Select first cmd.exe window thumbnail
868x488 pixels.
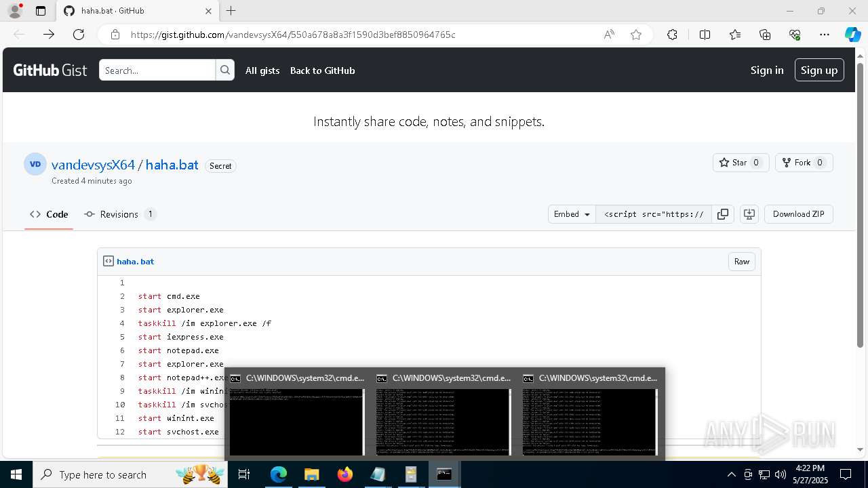(296, 413)
